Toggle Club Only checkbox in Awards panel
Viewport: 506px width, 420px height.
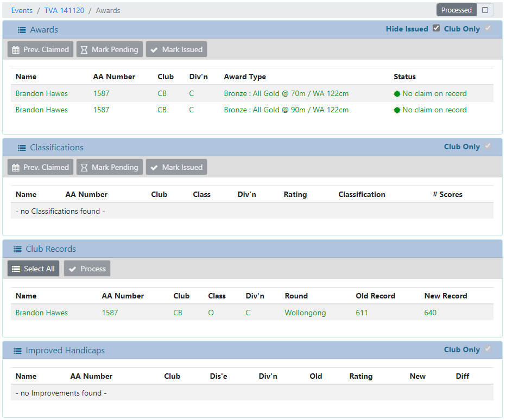click(488, 28)
